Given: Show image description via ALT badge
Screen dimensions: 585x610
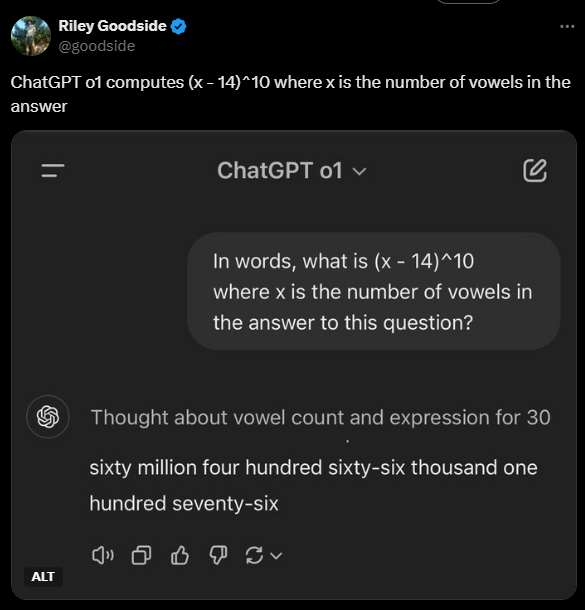Looking at the screenshot, I should [x=43, y=577].
